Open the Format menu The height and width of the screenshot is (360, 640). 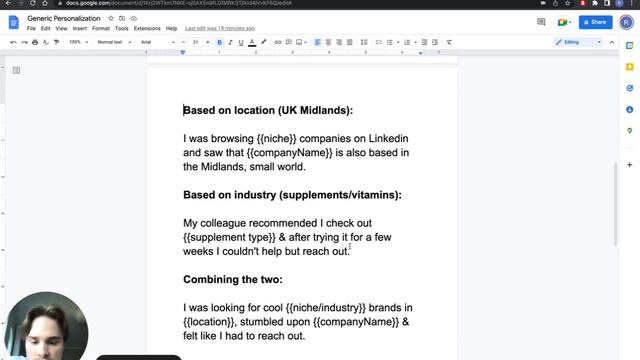pyautogui.click(x=101, y=29)
